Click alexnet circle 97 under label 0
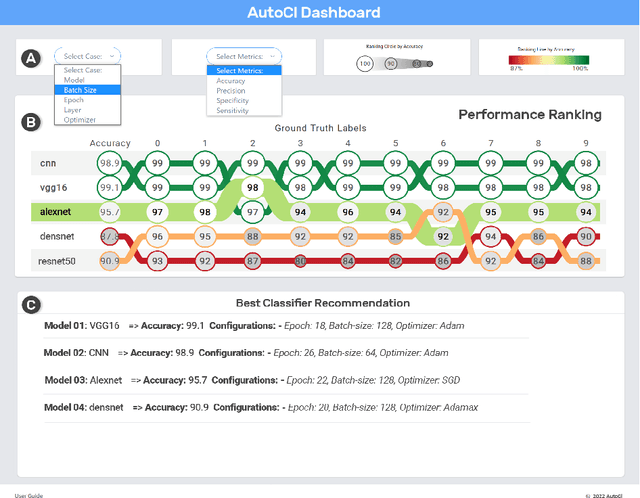640x498 pixels. (158, 212)
